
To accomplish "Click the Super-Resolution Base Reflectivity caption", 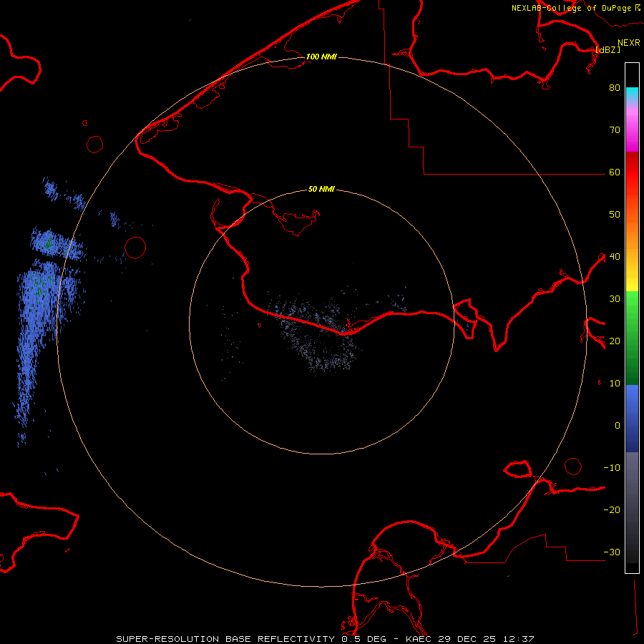I will tap(225, 639).
